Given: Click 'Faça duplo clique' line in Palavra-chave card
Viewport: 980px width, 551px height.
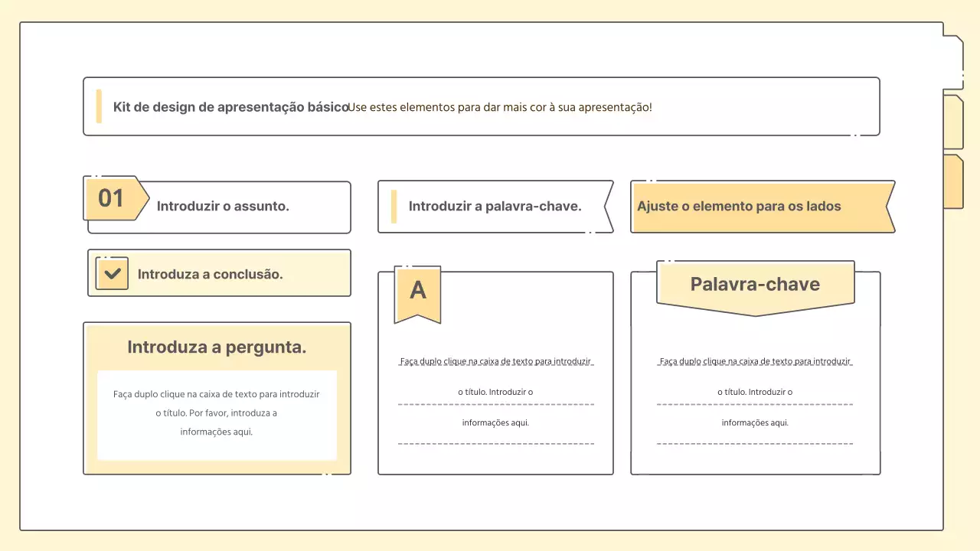Looking at the screenshot, I should [755, 361].
